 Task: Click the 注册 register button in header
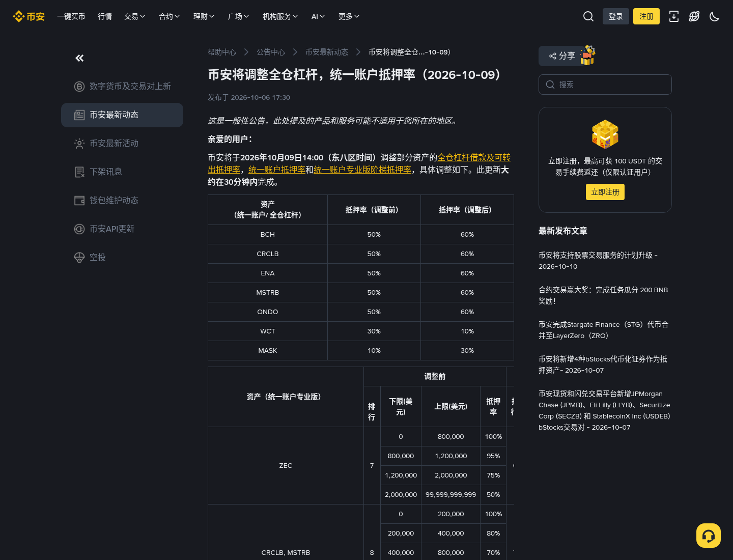tap(646, 16)
